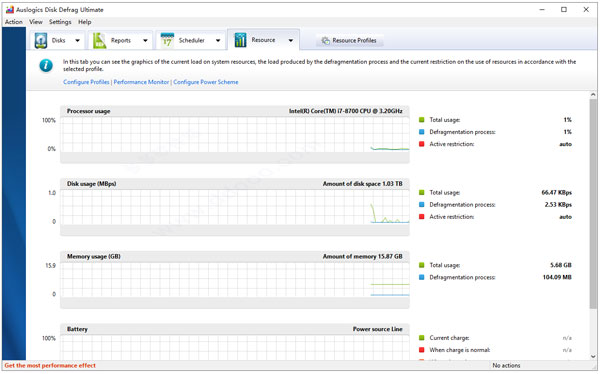This screenshot has width=600, height=374.
Task: Click green swatch for disk Total usage
Action: 422,192
